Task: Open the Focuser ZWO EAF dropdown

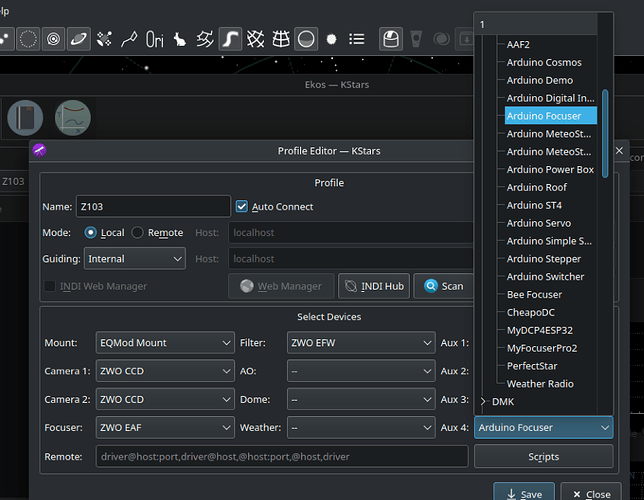Action: tap(165, 428)
